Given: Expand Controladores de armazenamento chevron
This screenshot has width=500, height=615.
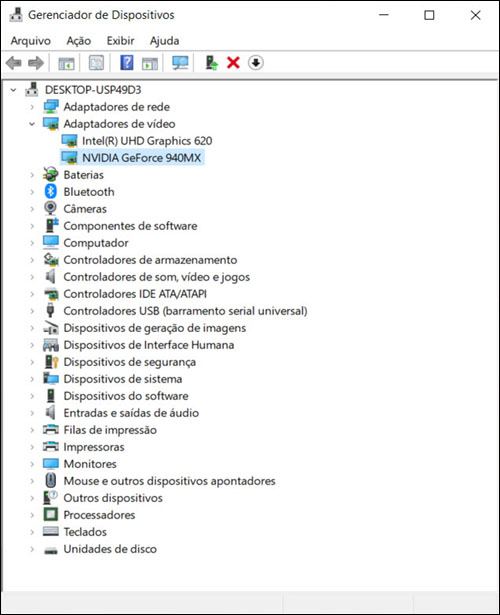Looking at the screenshot, I should pos(32,260).
